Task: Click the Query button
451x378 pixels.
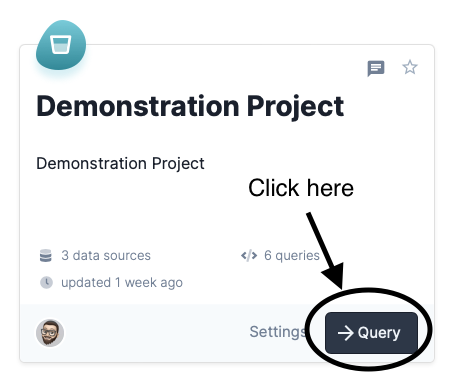Action: tap(371, 332)
